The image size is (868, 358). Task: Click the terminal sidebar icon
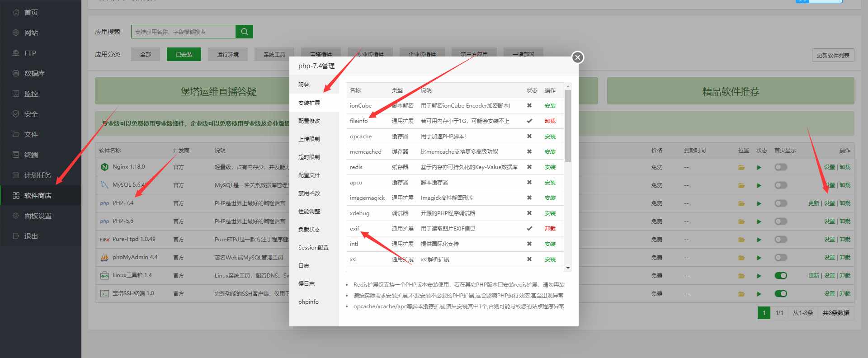[x=16, y=155]
